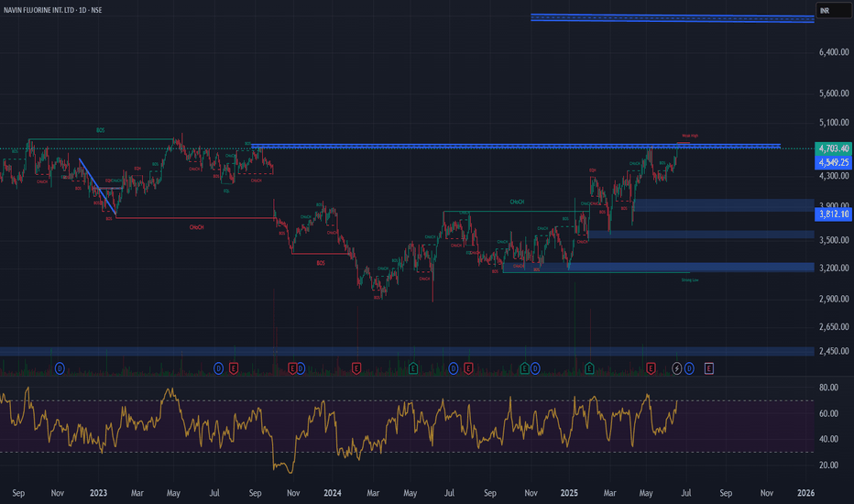Click the 3,200.00 price axis label

[834, 268]
